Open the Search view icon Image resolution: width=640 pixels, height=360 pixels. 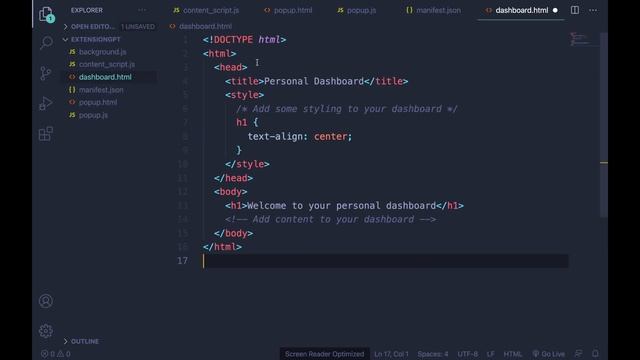click(x=46, y=43)
